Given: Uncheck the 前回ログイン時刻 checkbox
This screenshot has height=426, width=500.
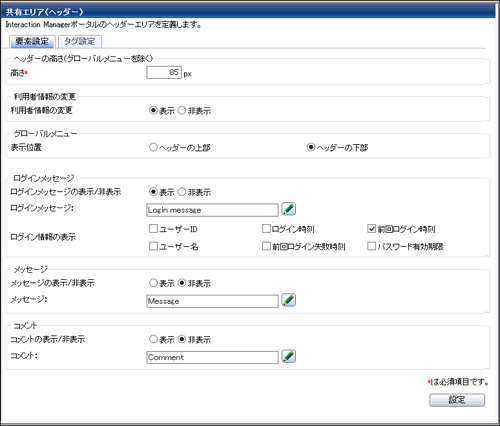Looking at the screenshot, I should 371,228.
